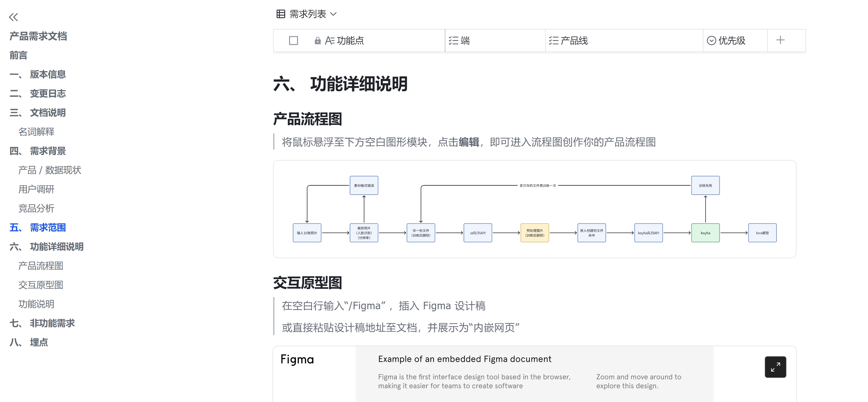Click the 产品线 column header
The height and width of the screenshot is (402, 868).
coord(624,40)
